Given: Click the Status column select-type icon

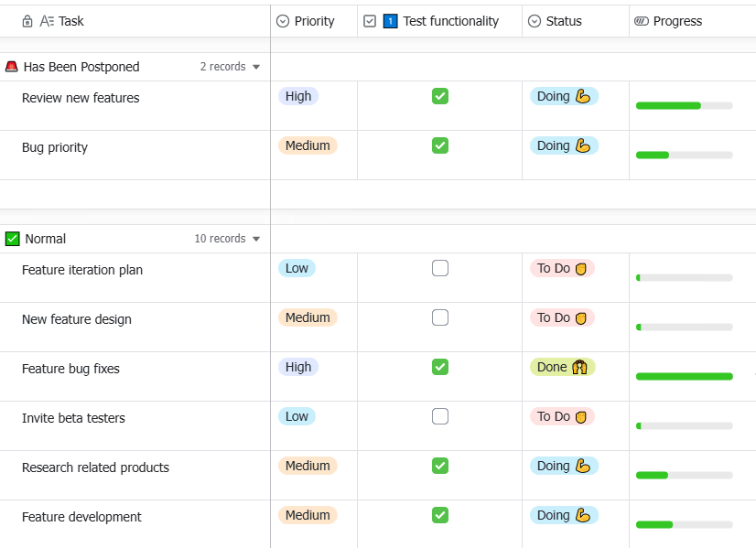Looking at the screenshot, I should coord(535,21).
